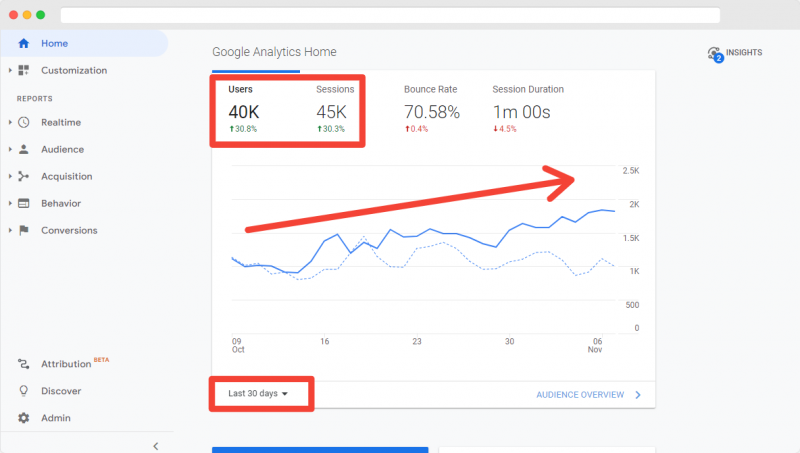This screenshot has width=800, height=453.
Task: Open the Attribution BETA label
Action: tap(75, 363)
